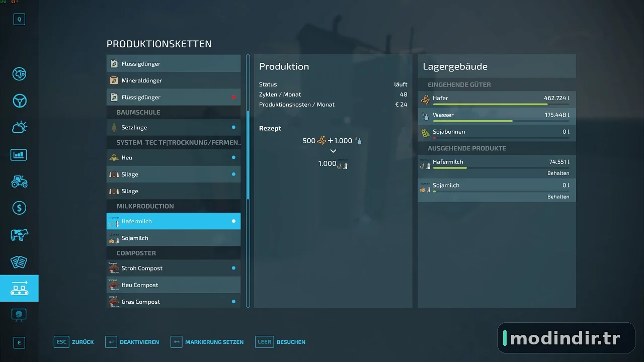Viewport: 644px width, 362px height.
Task: Click the Besuchen button
Action: [x=281, y=342]
